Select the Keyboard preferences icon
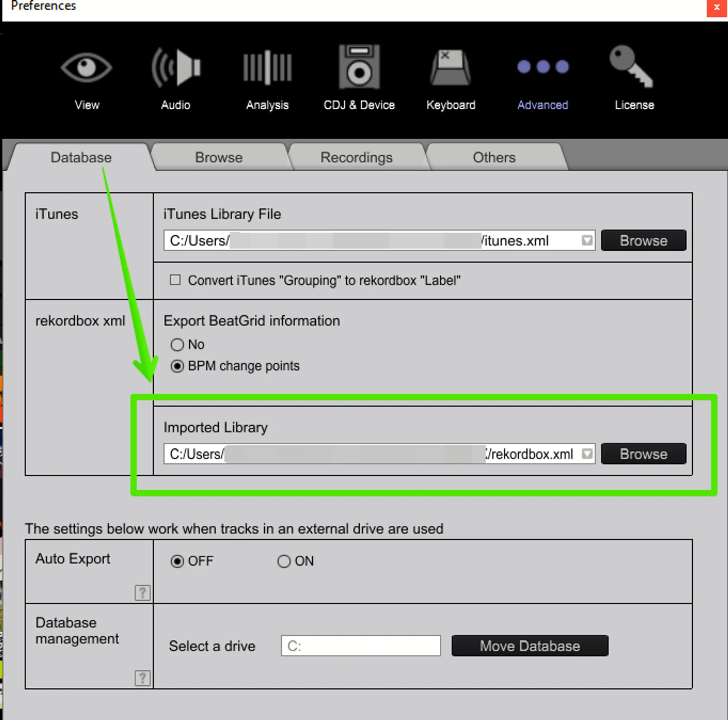 [451, 68]
